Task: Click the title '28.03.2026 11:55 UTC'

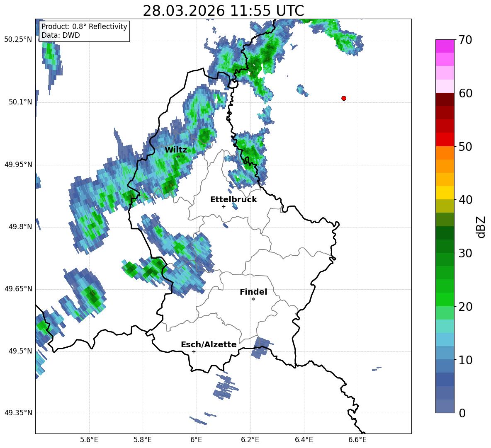Action: click(x=223, y=11)
